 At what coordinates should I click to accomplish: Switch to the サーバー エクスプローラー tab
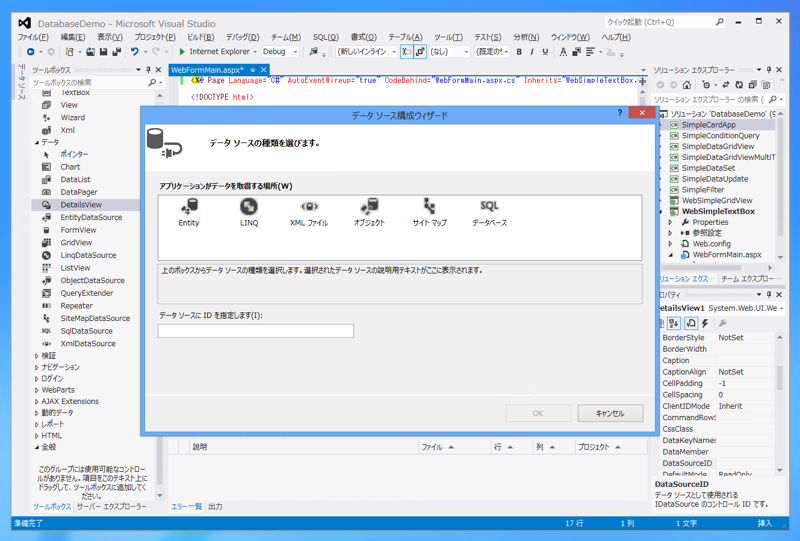(x=112, y=506)
